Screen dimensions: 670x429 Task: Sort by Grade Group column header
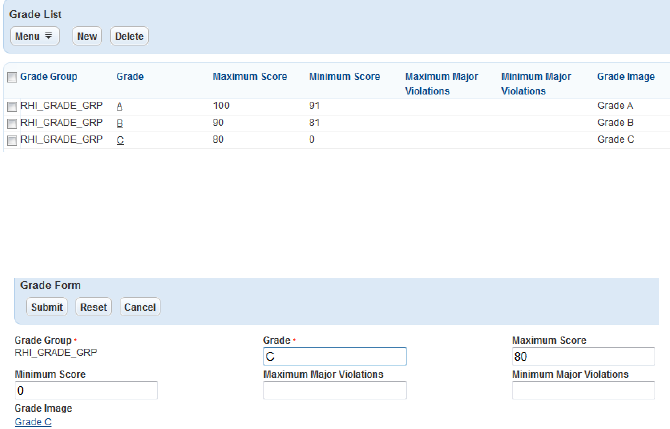coord(49,76)
